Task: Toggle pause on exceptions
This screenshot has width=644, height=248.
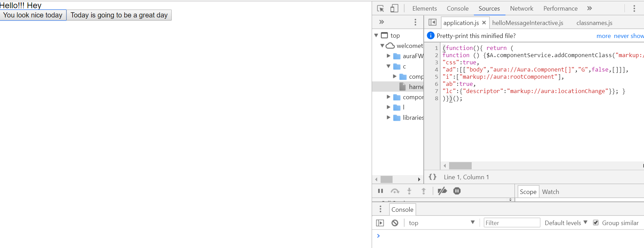Action: pos(457,191)
